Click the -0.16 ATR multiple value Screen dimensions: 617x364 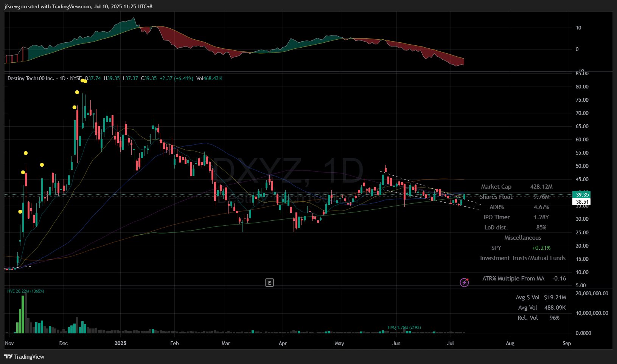click(x=559, y=279)
